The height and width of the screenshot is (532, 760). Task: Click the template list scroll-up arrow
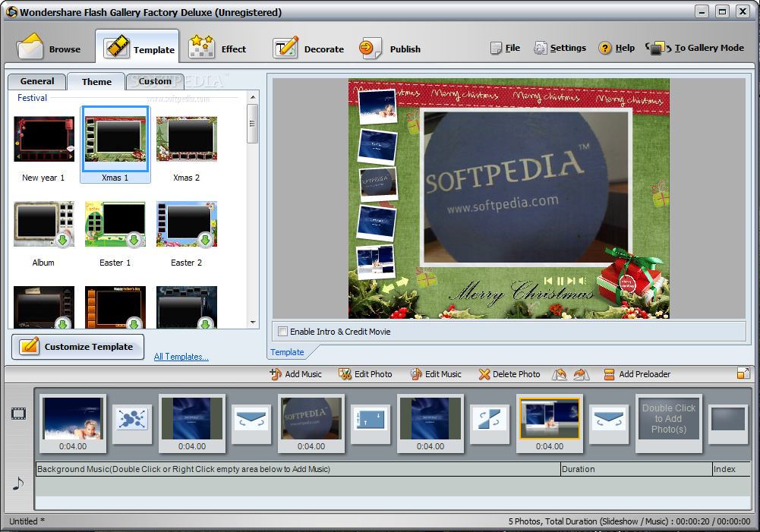[253, 97]
